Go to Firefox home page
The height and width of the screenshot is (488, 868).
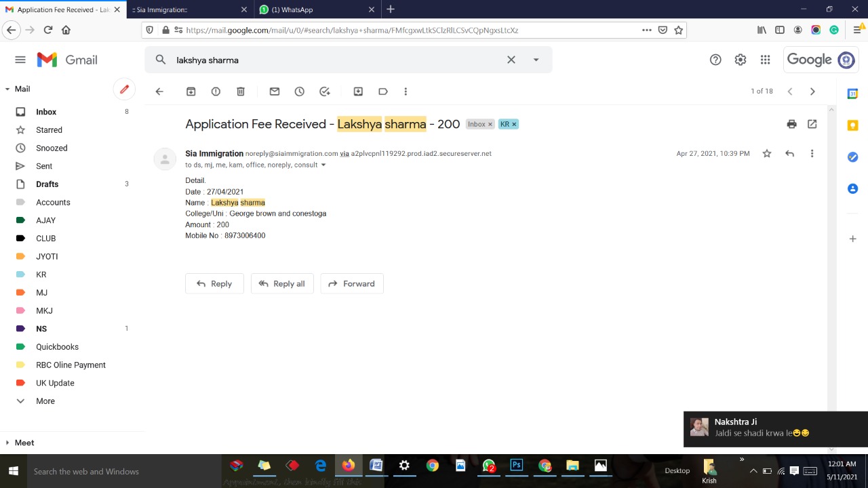click(66, 30)
